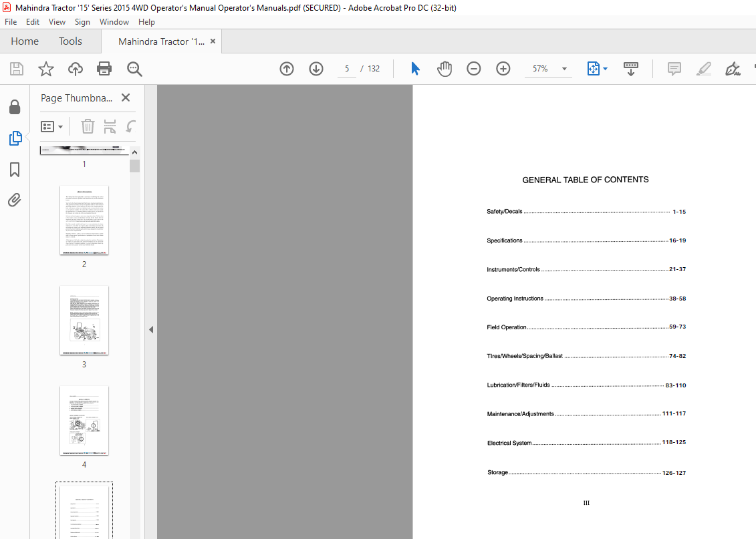Open thumbnail panel Options dropdown

(52, 127)
